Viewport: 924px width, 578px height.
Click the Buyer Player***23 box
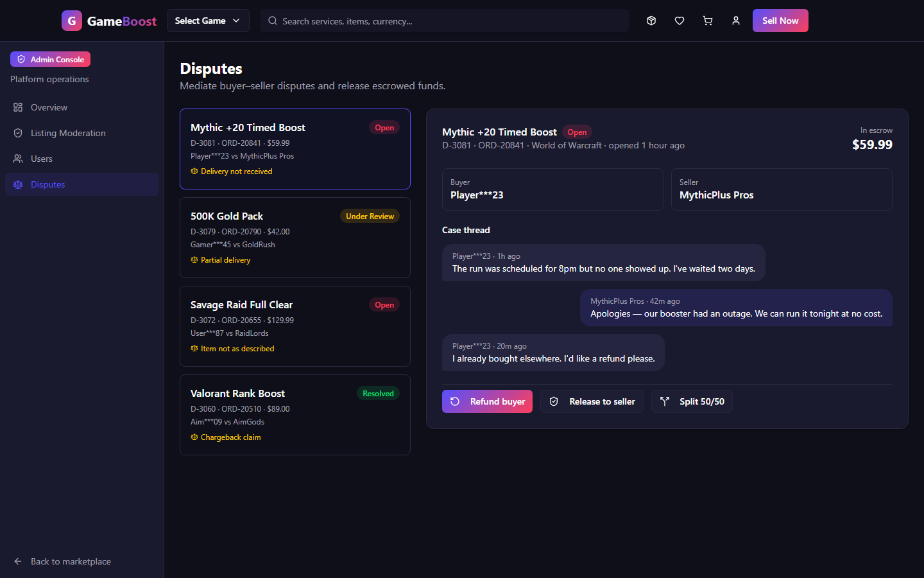click(552, 189)
